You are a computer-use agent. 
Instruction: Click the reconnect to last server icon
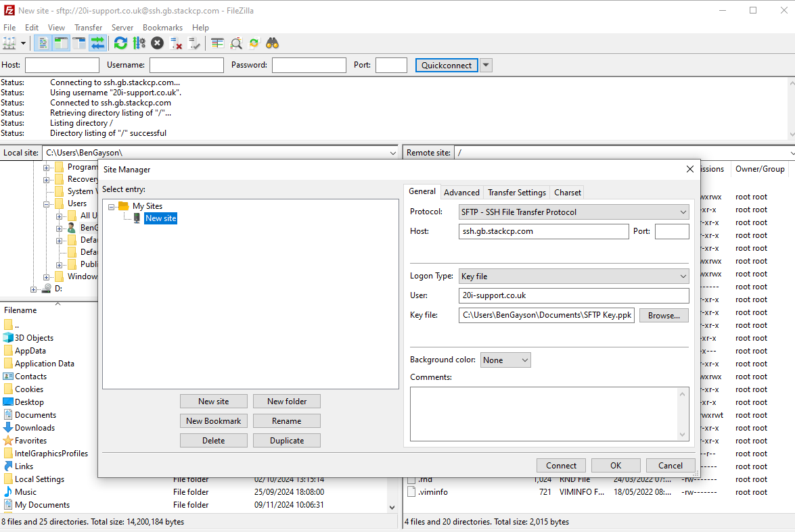click(x=194, y=43)
